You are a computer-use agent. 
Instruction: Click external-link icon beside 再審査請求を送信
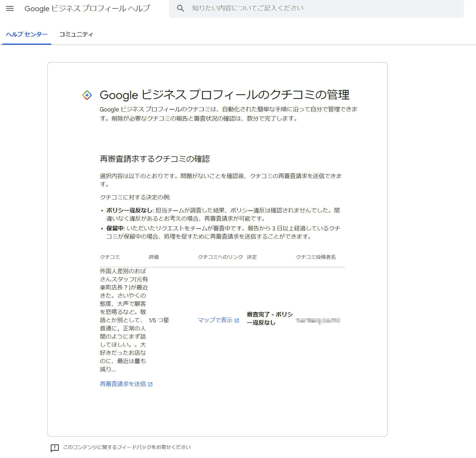click(150, 384)
